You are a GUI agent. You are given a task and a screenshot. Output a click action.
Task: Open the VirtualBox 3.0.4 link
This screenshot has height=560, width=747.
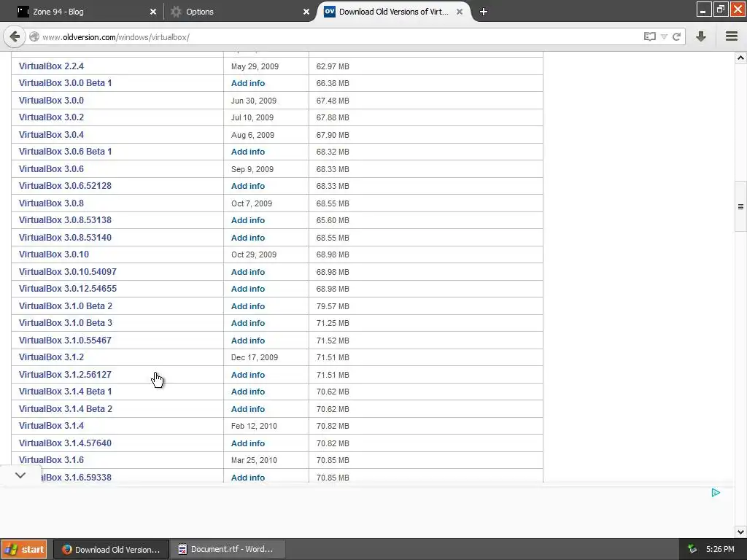tap(52, 135)
